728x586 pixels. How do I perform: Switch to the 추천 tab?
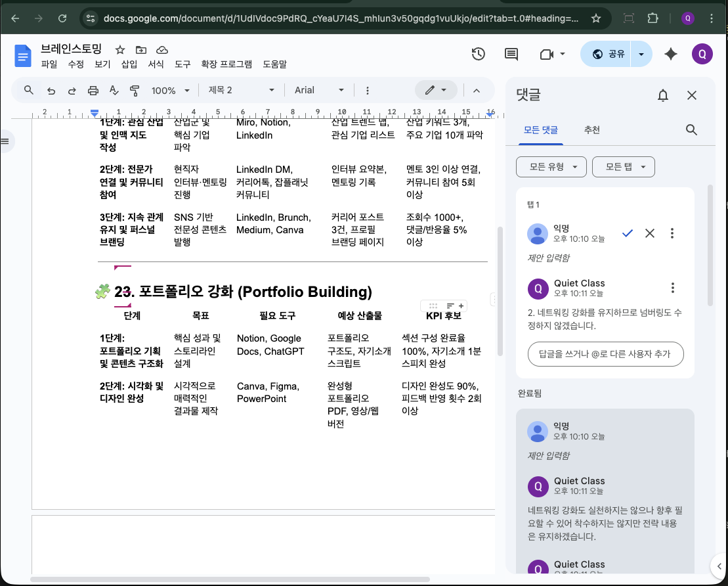pyautogui.click(x=591, y=130)
